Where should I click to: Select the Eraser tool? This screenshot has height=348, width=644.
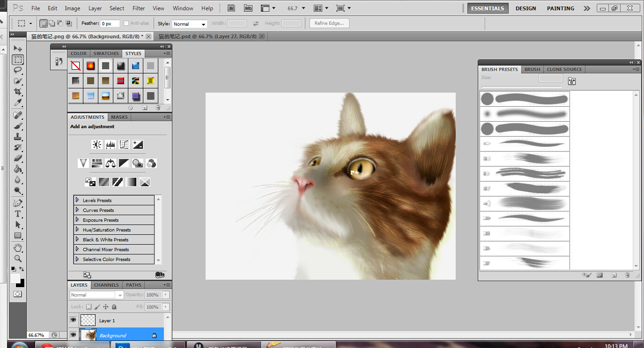click(x=18, y=158)
